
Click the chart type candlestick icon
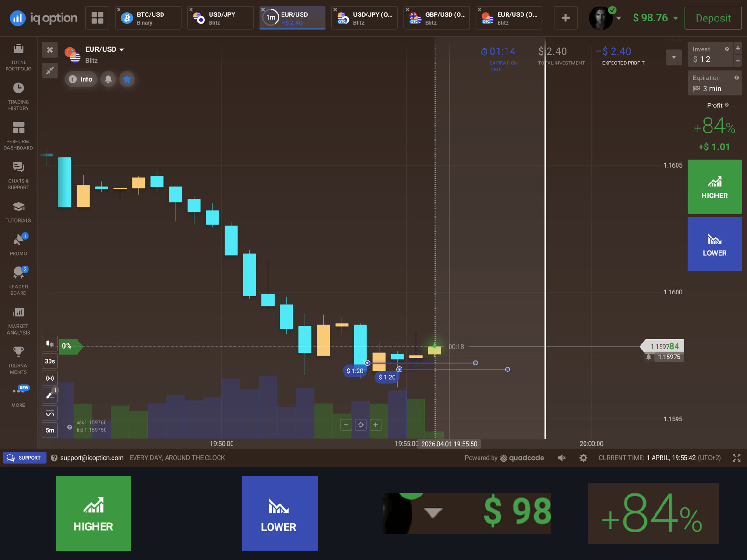pos(50,344)
